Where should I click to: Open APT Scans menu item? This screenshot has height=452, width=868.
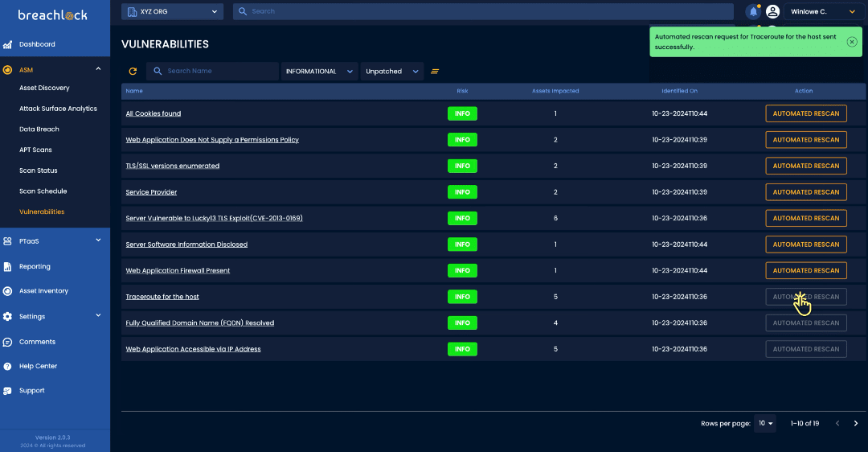[x=35, y=150]
